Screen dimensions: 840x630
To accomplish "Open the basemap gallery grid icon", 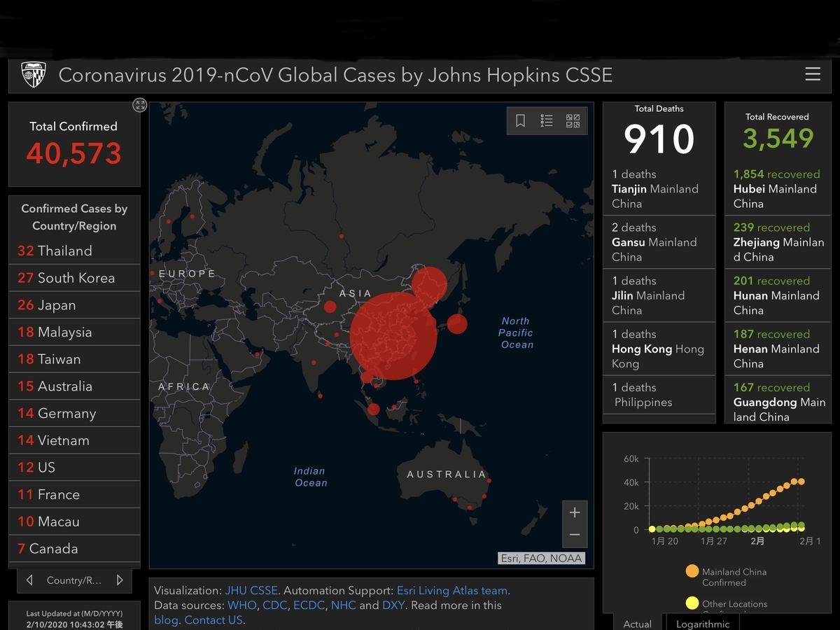I will (573, 121).
